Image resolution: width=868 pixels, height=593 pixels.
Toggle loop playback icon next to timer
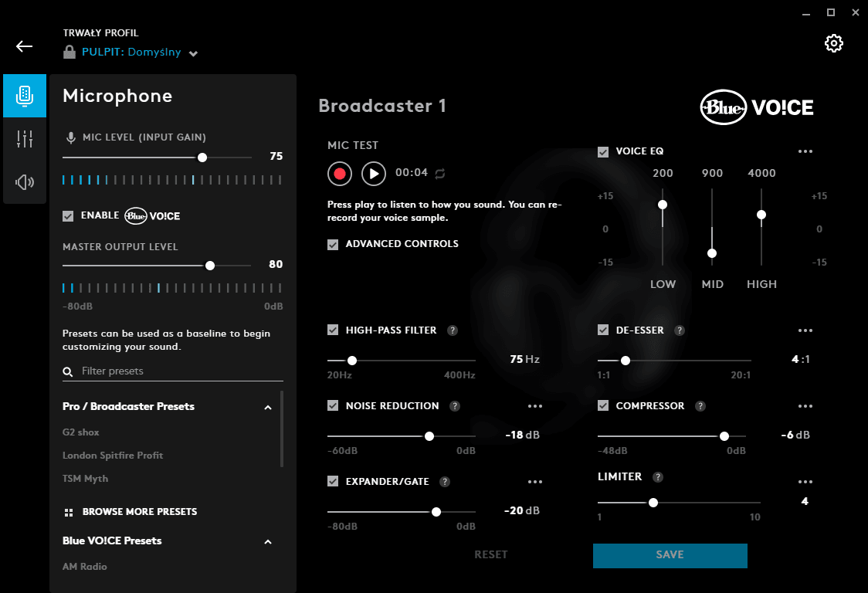[x=440, y=174]
